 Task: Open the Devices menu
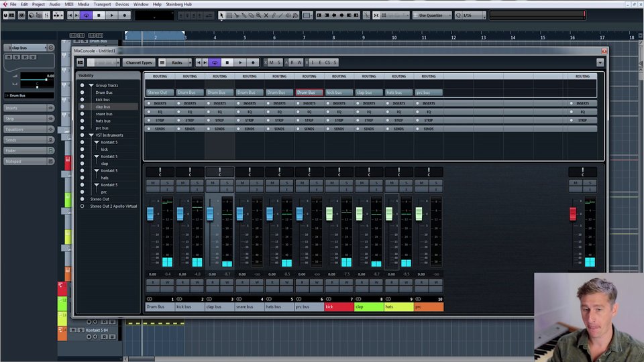(122, 4)
